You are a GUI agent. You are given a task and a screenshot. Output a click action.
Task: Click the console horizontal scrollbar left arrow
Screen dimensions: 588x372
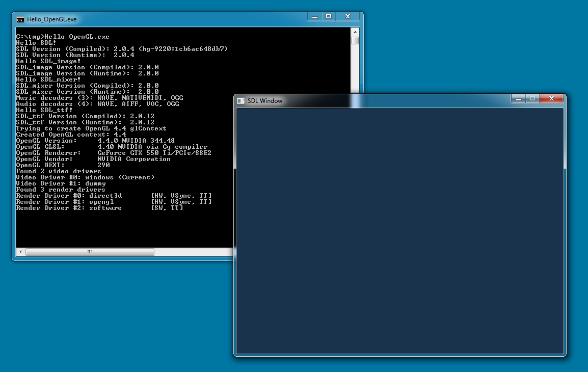20,252
